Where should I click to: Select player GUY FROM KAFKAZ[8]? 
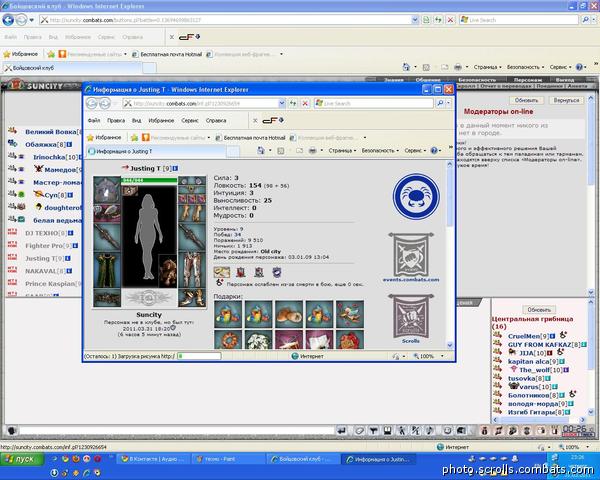[544, 344]
